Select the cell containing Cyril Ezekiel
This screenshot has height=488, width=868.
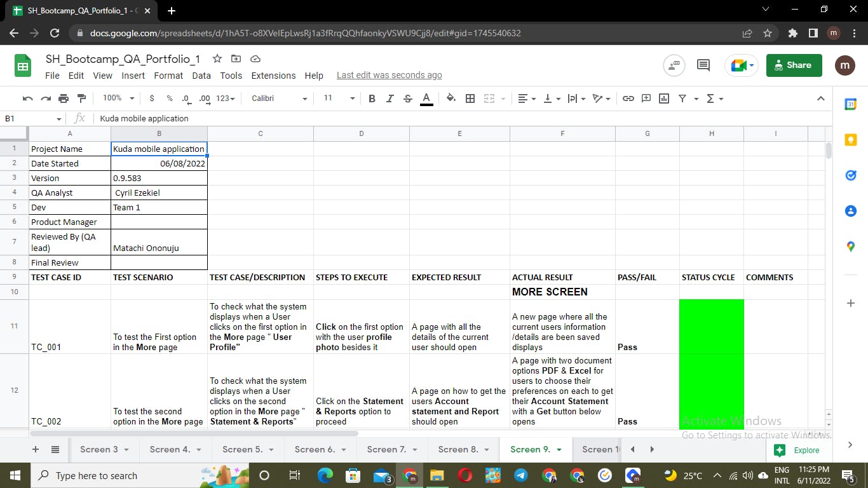(x=159, y=193)
